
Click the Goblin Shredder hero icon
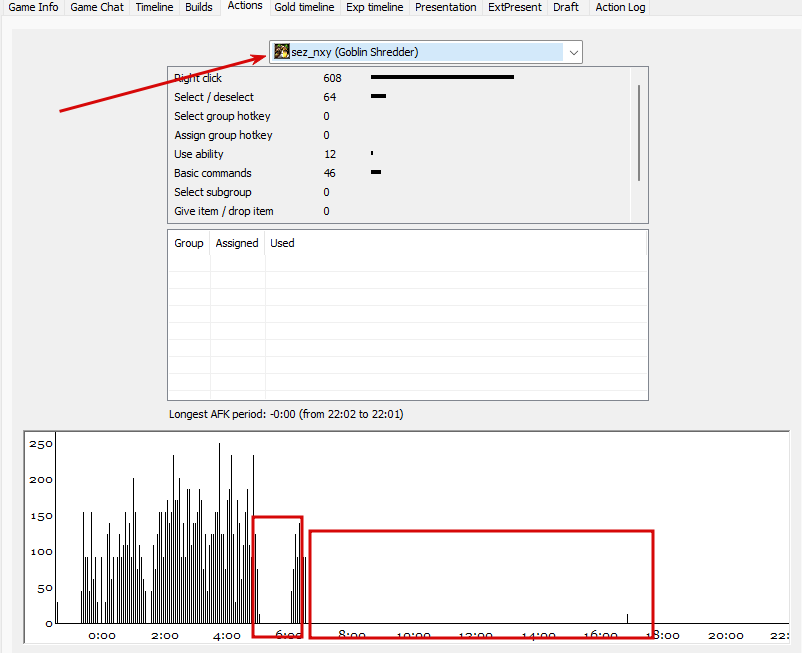pyautogui.click(x=282, y=52)
